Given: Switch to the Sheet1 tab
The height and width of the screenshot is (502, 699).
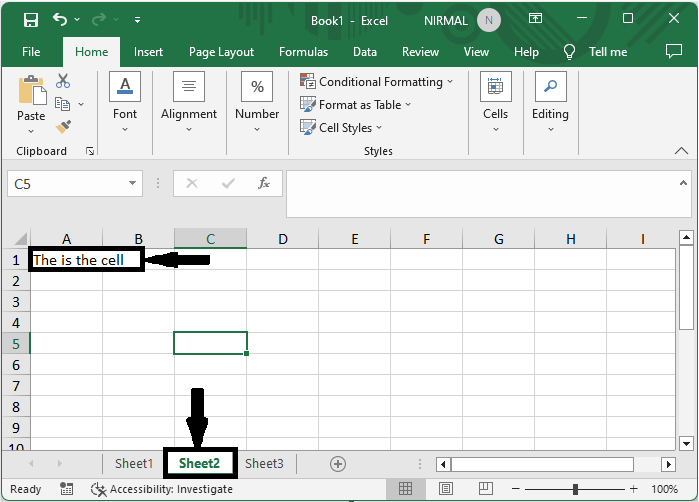Looking at the screenshot, I should point(134,464).
